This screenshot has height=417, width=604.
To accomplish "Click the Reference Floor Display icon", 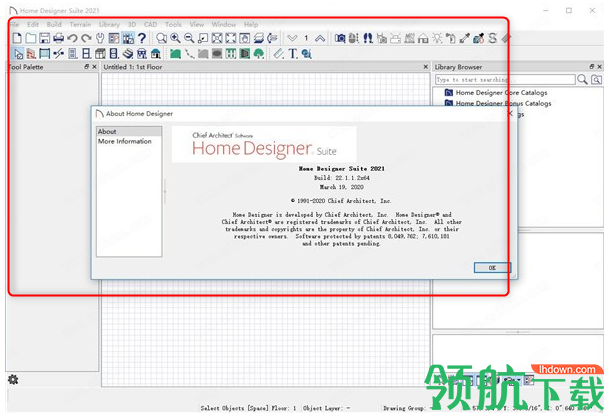I will (x=258, y=38).
